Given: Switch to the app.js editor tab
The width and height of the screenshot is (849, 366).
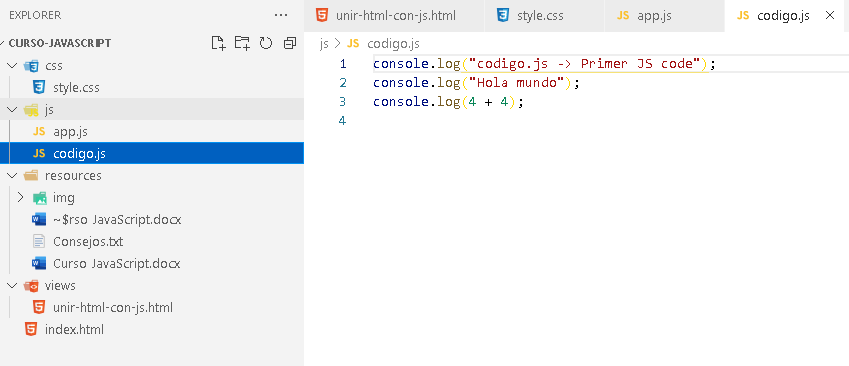Looking at the screenshot, I should [664, 16].
